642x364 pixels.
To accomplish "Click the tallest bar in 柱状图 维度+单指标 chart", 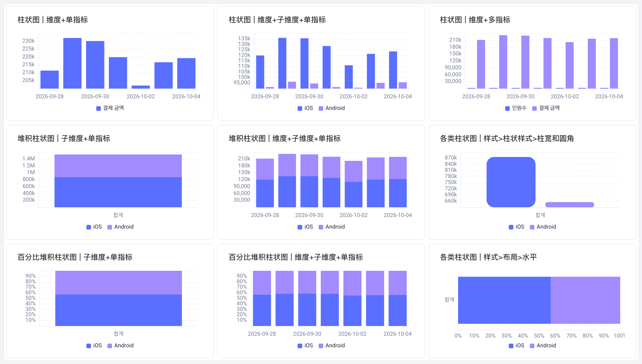I will tap(72, 63).
